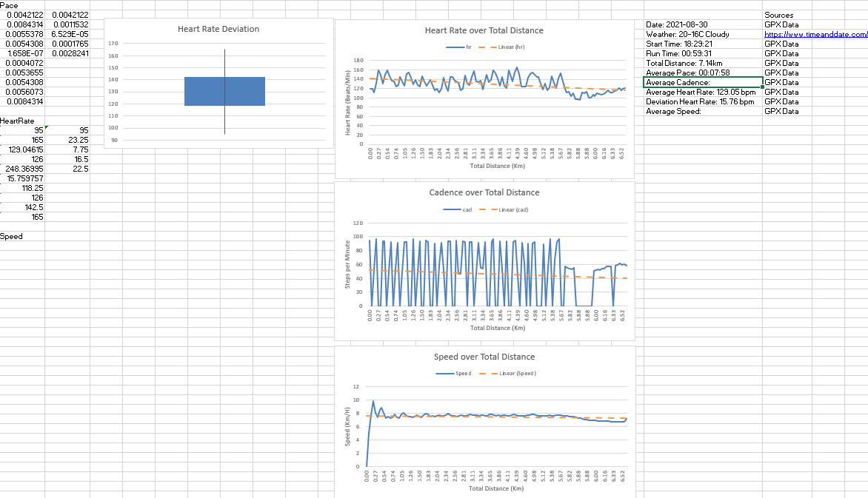Select the Total Distance: 7.14km cell
The height and width of the screenshot is (498, 868).
[x=703, y=63]
